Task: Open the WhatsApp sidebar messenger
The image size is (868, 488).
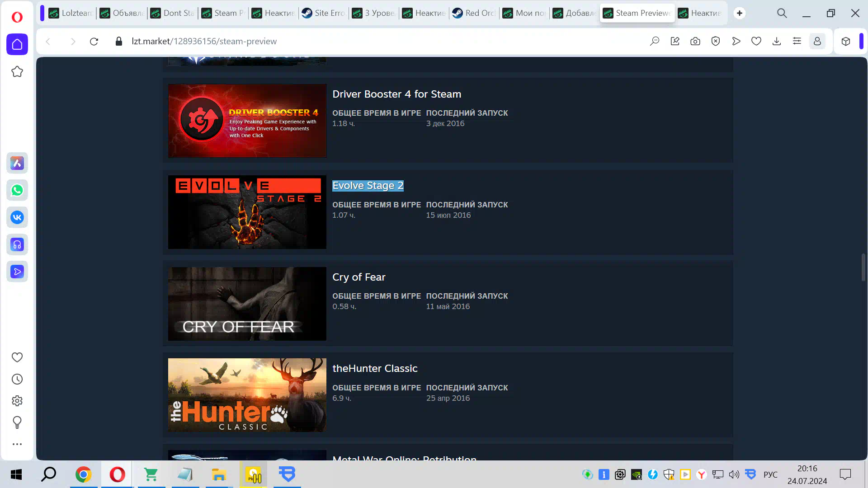Action: coord(17,190)
